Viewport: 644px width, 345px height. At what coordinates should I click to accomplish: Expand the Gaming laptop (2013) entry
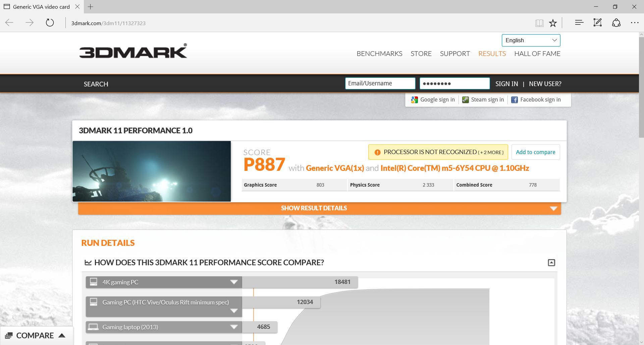pyautogui.click(x=234, y=327)
